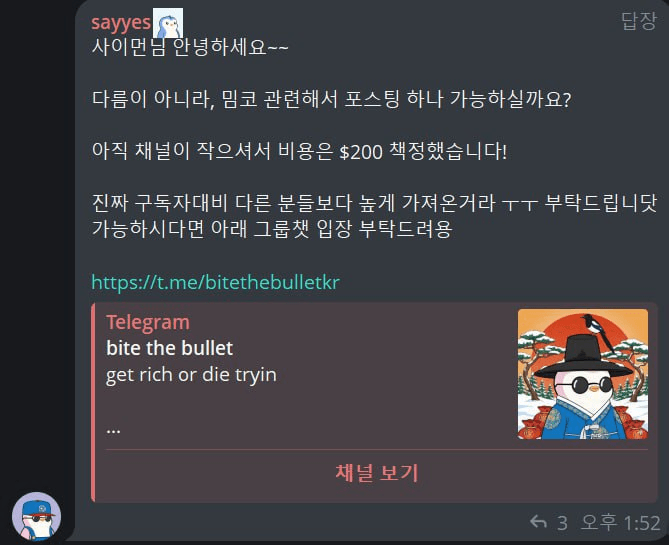Click the line starting with 진짜 구독자대비
The image size is (669, 545).
(x=374, y=203)
